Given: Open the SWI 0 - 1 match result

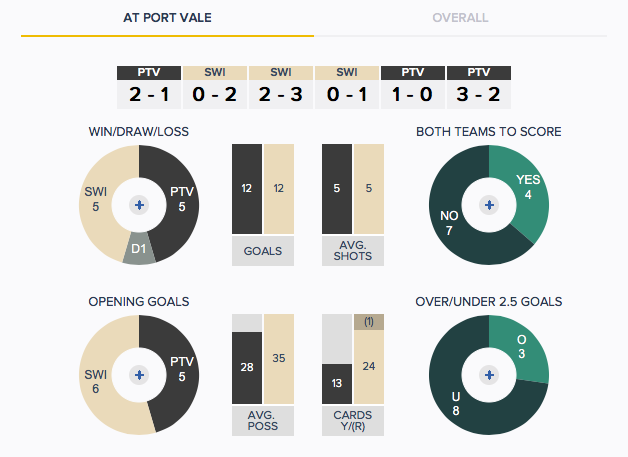Looking at the screenshot, I should (347, 87).
